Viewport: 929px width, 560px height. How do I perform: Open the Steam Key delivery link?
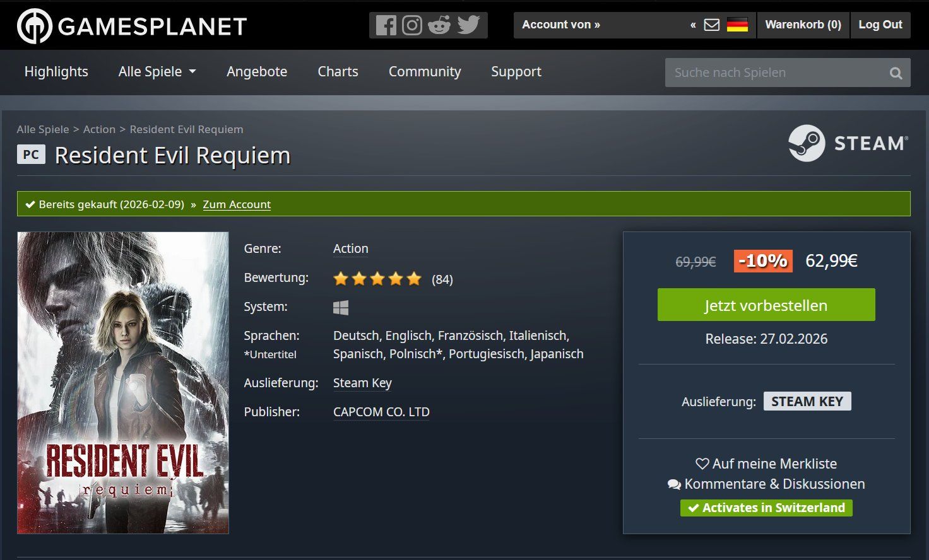(x=362, y=383)
